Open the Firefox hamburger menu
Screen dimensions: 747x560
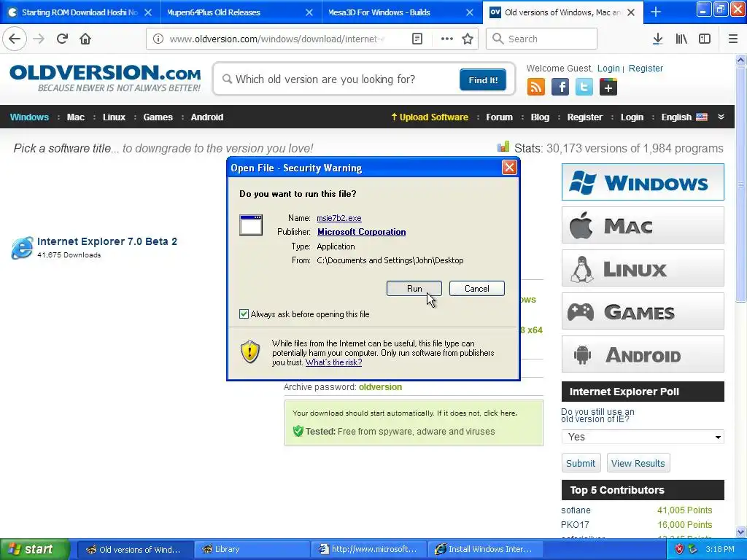tap(732, 39)
